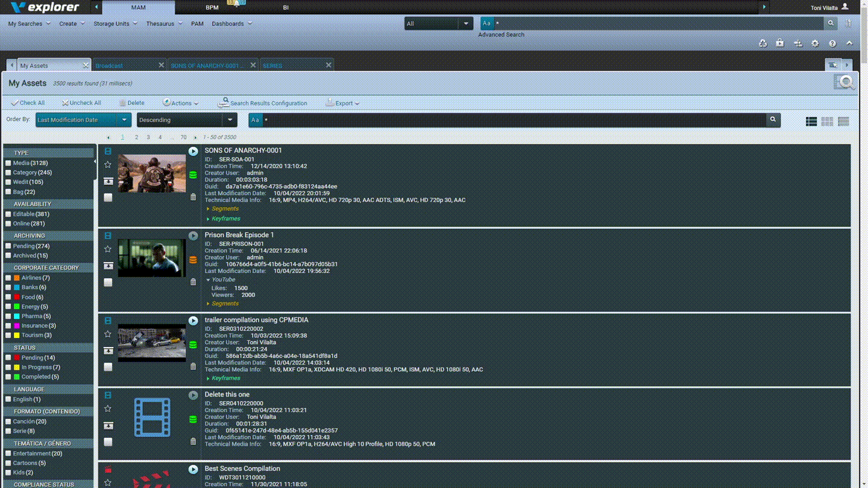
Task: Open the Storage Units menu
Action: coord(115,23)
